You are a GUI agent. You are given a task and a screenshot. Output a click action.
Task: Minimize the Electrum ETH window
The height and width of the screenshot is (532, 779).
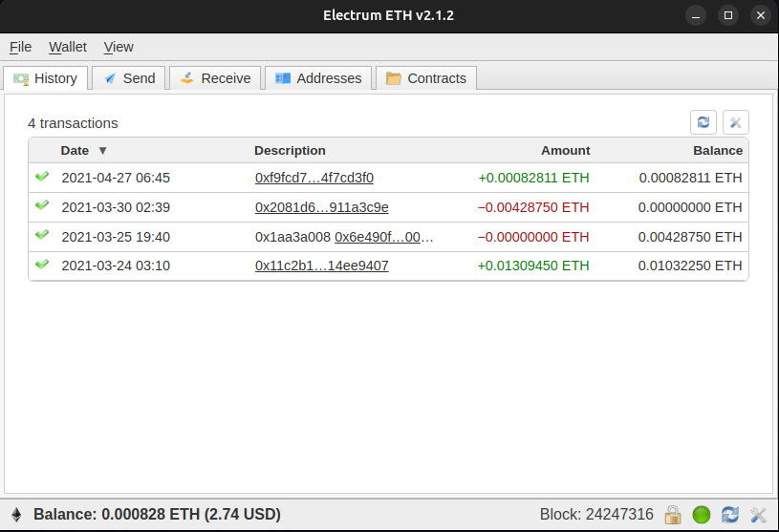[x=696, y=15]
